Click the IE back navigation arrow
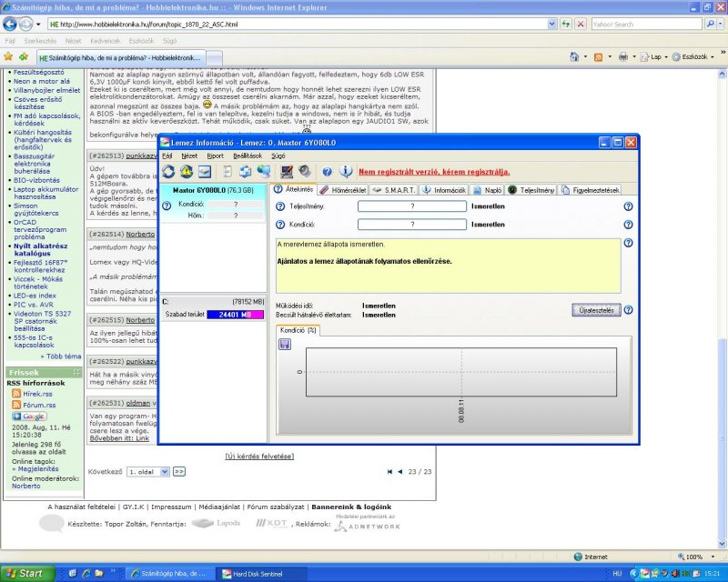728x582 pixels. pyautogui.click(x=10, y=25)
